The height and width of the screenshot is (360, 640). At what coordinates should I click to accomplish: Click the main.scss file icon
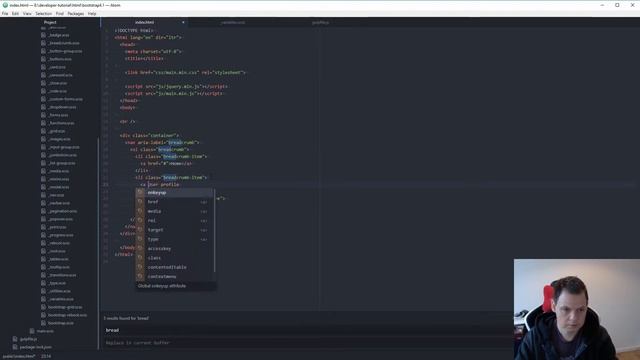[32, 331]
